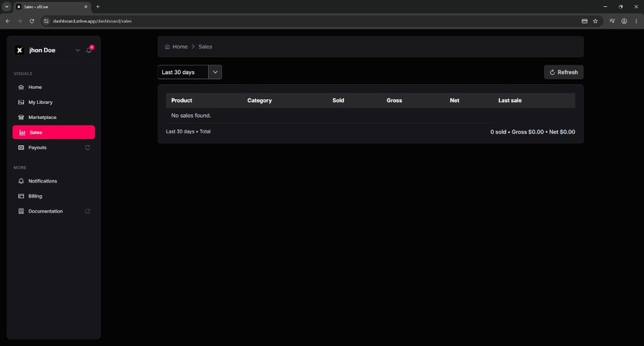This screenshot has width=644, height=346.
Task: Click the chevron arrow of the date range selector
Action: [215, 72]
